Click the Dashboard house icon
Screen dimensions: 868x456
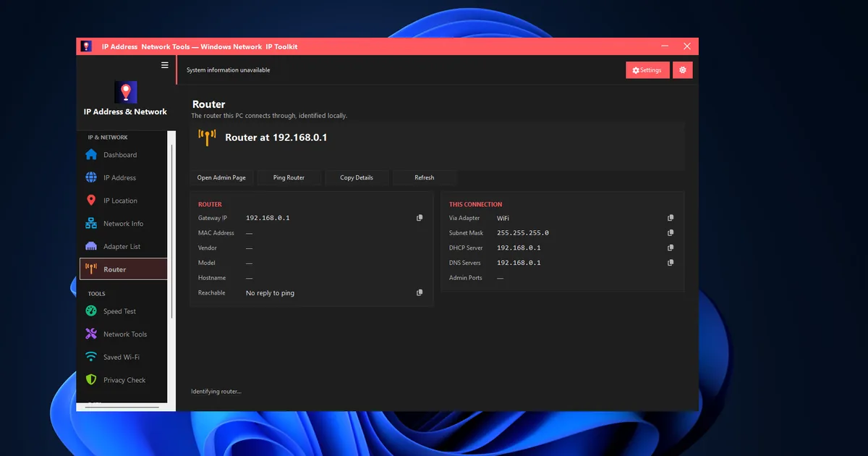pyautogui.click(x=91, y=154)
